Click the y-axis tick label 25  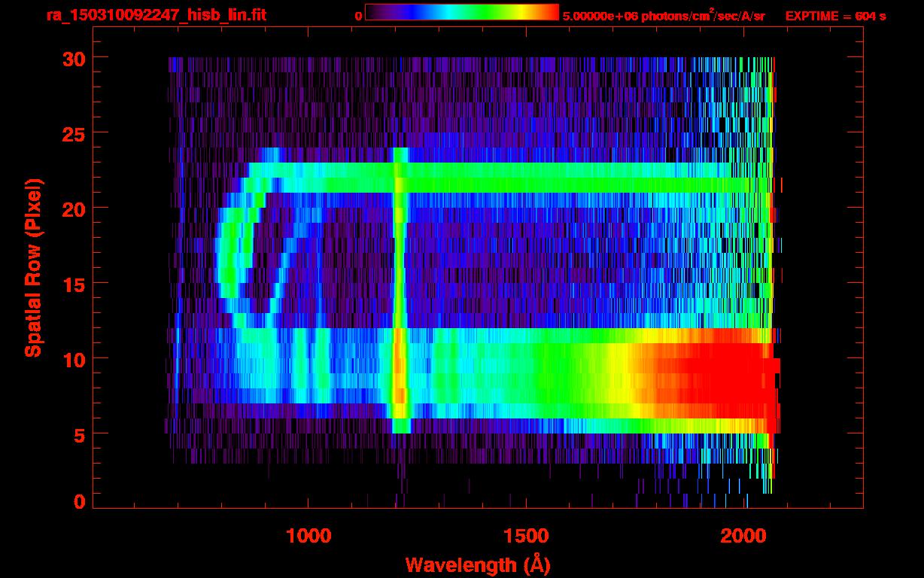click(74, 133)
